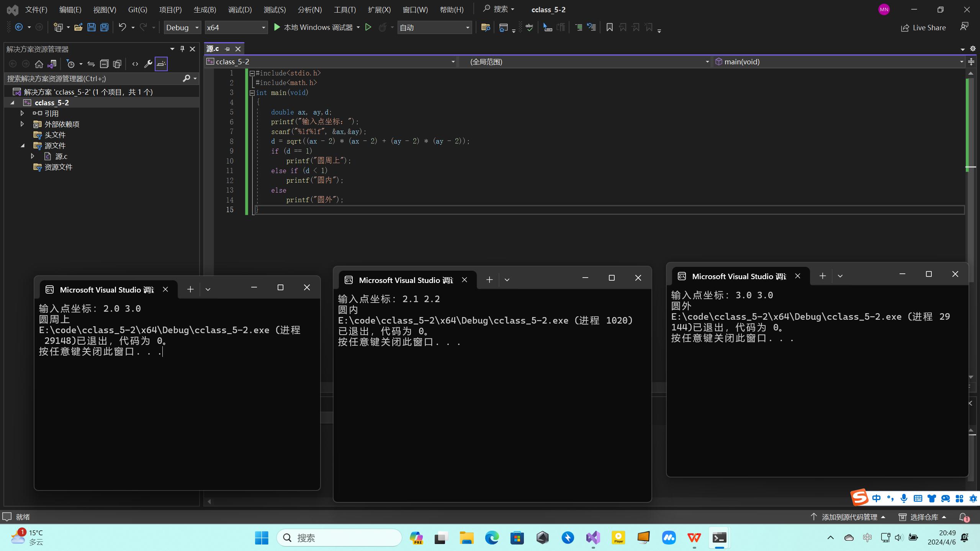
Task: Click sync with active document arrows icon
Action: [91, 64]
